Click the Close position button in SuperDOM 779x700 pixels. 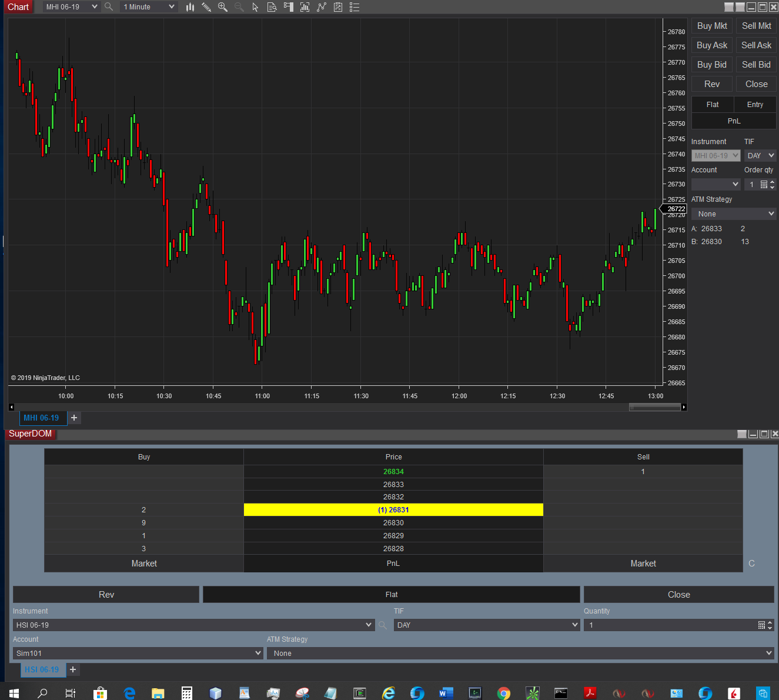[679, 595]
